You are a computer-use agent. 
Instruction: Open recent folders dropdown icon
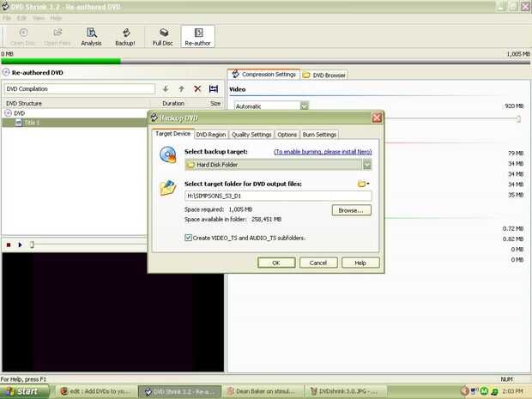(x=363, y=184)
